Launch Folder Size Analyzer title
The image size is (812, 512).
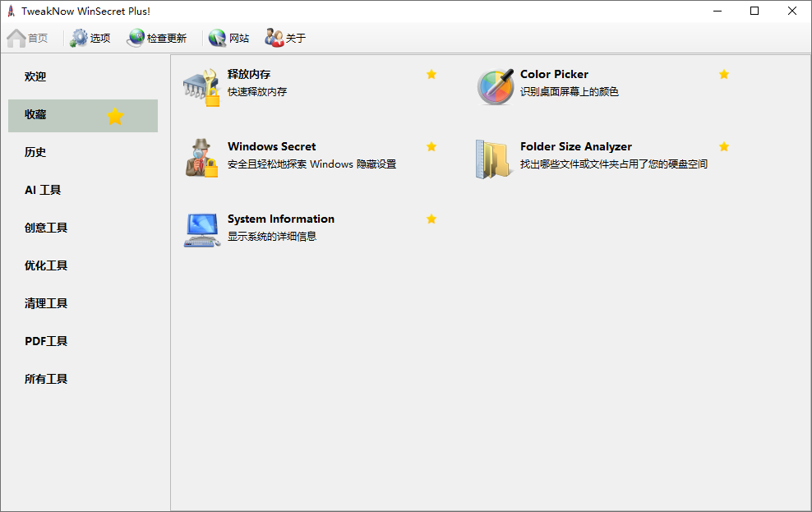click(576, 146)
